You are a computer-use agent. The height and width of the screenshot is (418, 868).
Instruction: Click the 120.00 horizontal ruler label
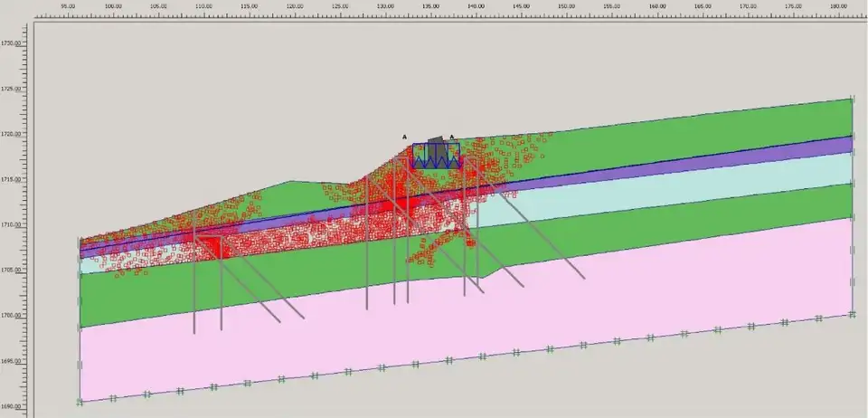295,5
